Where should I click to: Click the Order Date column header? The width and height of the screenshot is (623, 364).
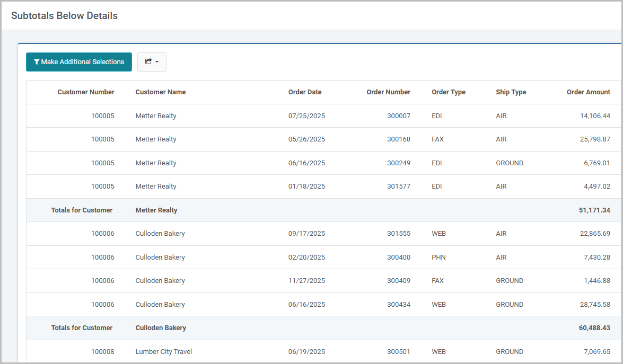click(305, 92)
